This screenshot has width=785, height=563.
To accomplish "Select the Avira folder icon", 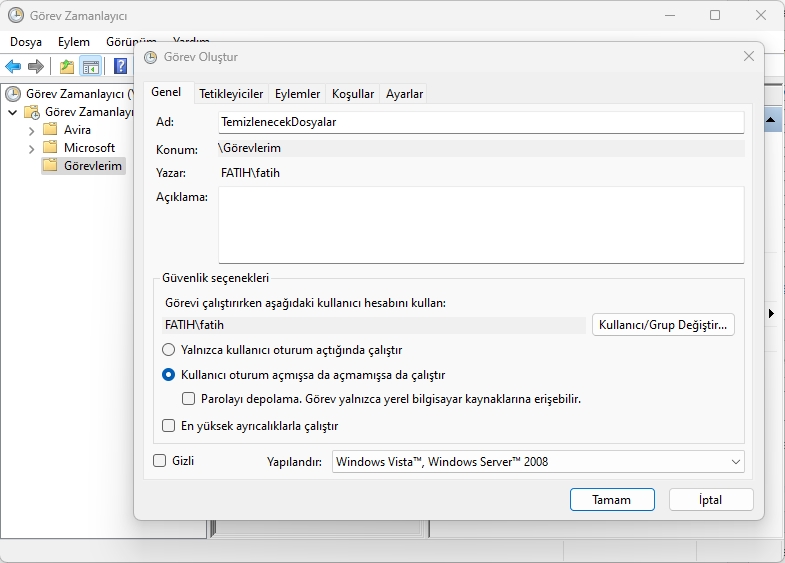I will (x=50, y=130).
